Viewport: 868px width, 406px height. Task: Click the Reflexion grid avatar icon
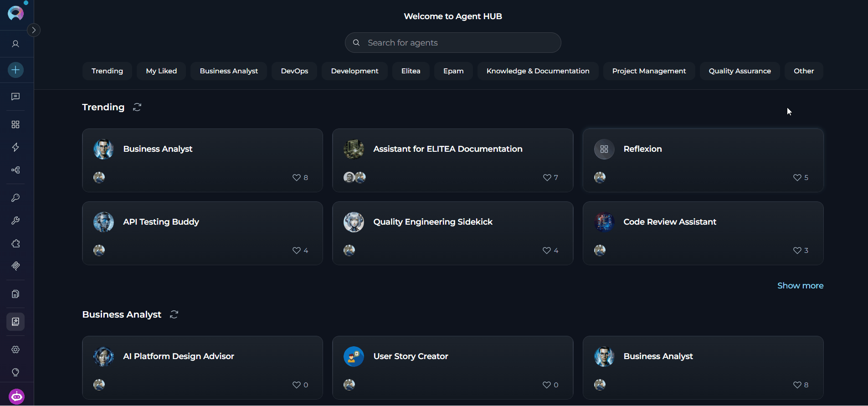click(x=604, y=149)
